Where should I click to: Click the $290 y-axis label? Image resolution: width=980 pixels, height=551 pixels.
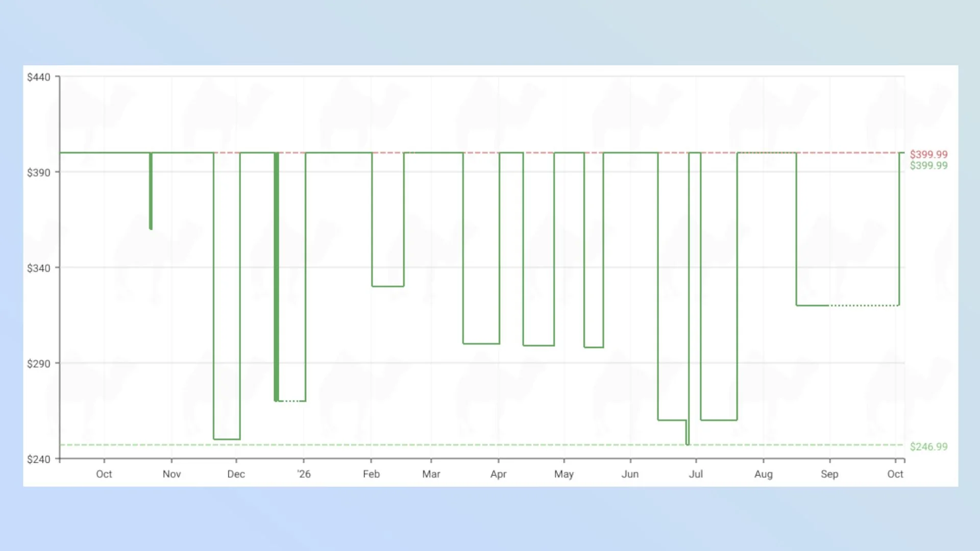pyautogui.click(x=39, y=364)
